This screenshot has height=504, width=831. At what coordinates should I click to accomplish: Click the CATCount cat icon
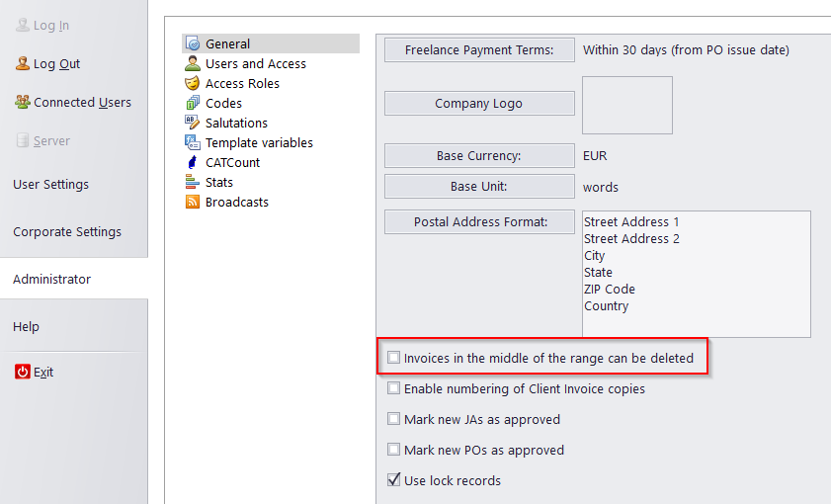coord(193,162)
